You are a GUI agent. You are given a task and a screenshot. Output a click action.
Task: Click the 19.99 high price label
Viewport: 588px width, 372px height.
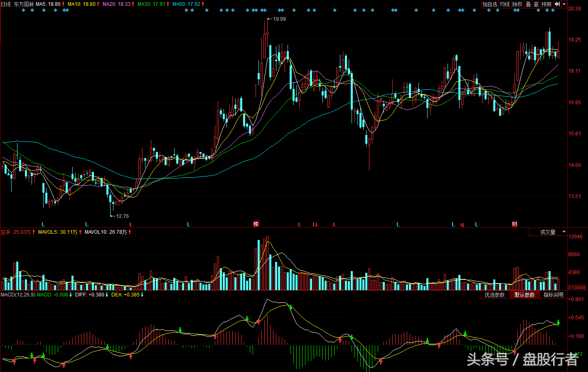coord(279,19)
